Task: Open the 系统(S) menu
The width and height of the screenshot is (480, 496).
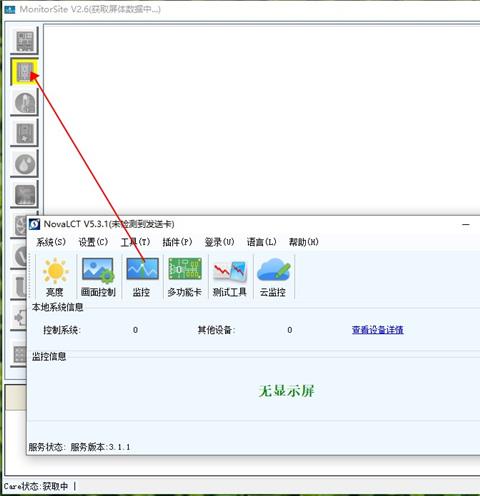Action: [51, 242]
